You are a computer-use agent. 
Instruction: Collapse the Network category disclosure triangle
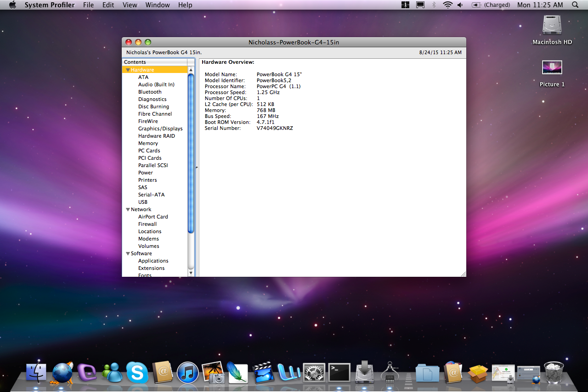[x=128, y=209]
